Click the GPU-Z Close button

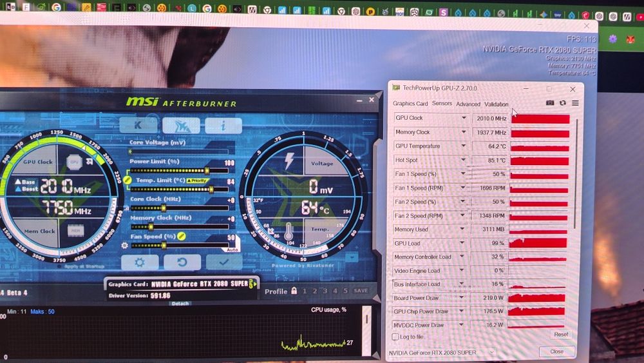pos(556,351)
